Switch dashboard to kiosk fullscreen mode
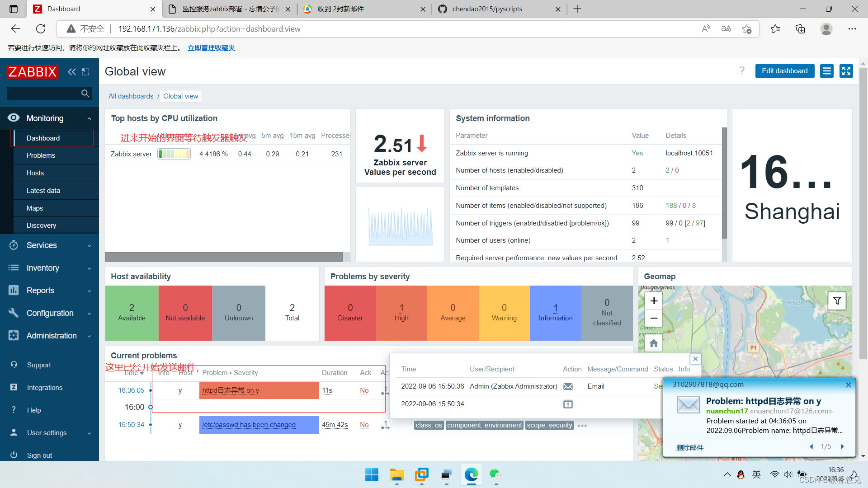 click(x=846, y=71)
